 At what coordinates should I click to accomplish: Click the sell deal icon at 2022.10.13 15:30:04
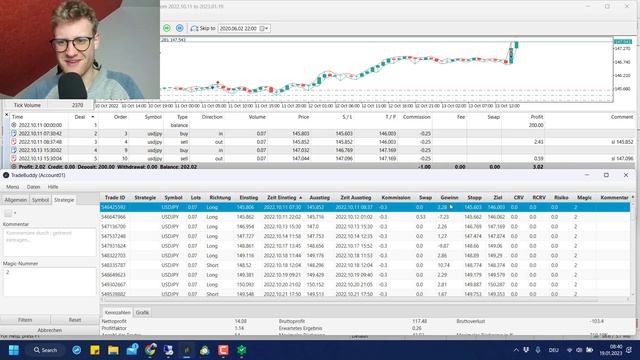[13, 158]
